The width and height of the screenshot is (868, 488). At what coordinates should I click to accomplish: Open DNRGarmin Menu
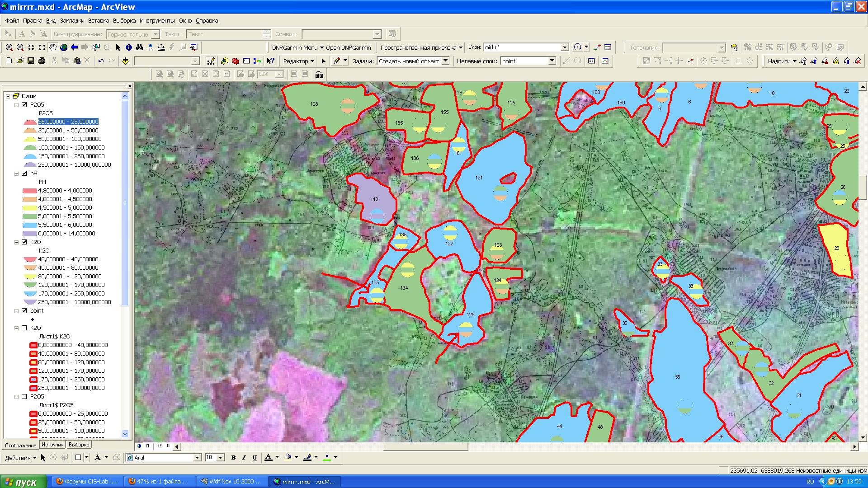coord(297,47)
